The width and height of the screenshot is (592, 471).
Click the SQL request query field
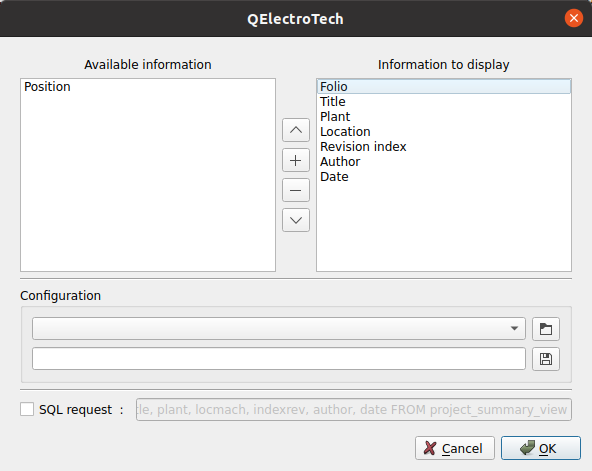tap(353, 409)
